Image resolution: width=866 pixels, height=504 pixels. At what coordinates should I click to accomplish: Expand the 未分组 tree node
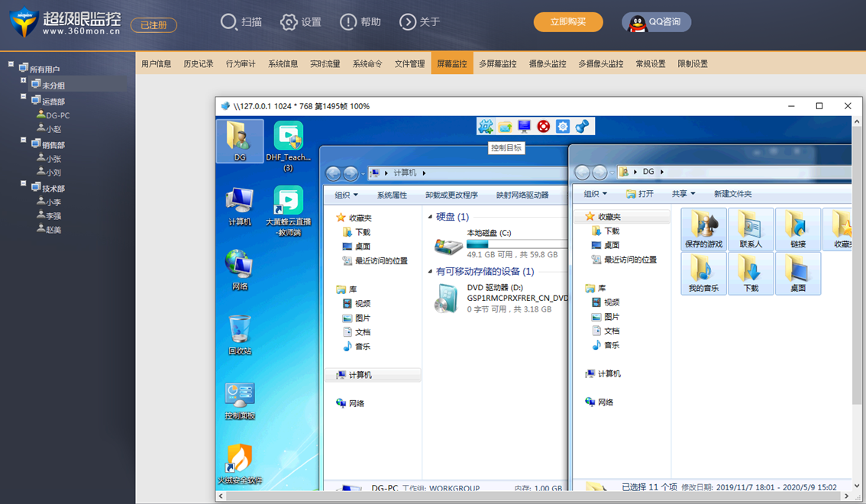tap(23, 81)
